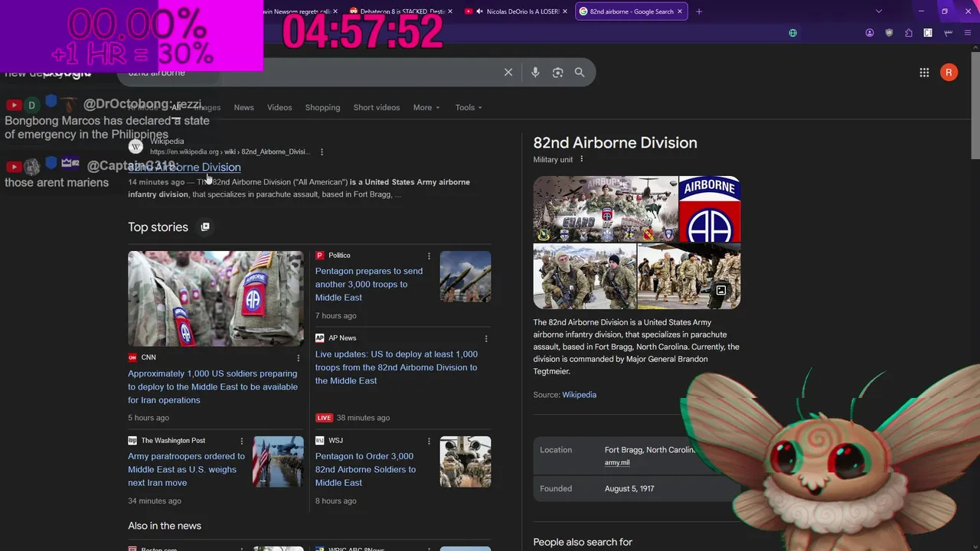Open the army.mil link
The image size is (980, 551).
click(x=617, y=462)
